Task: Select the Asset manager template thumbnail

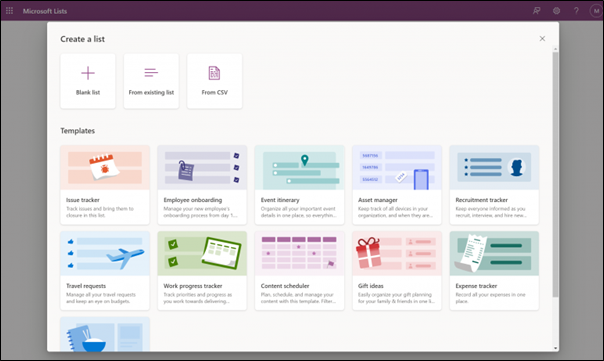Action: pyautogui.click(x=397, y=168)
